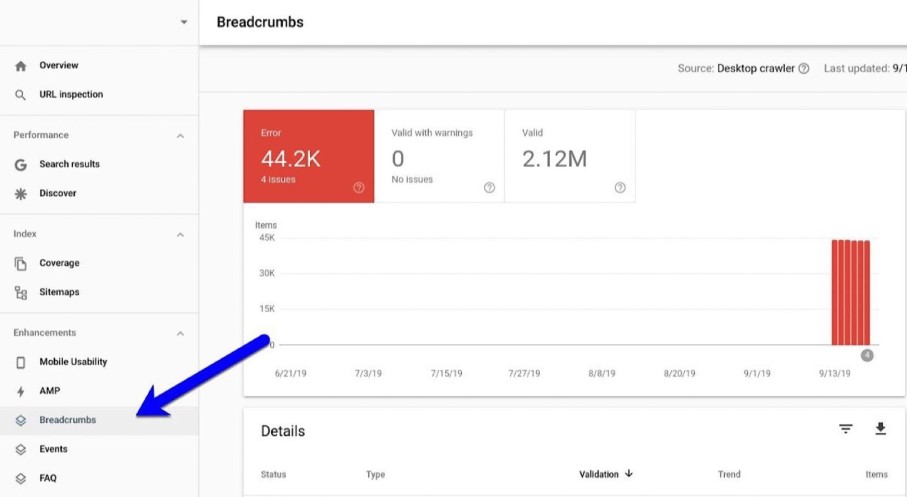Download the Details report via export icon
Image resolution: width=907 pixels, height=497 pixels.
pyautogui.click(x=880, y=429)
